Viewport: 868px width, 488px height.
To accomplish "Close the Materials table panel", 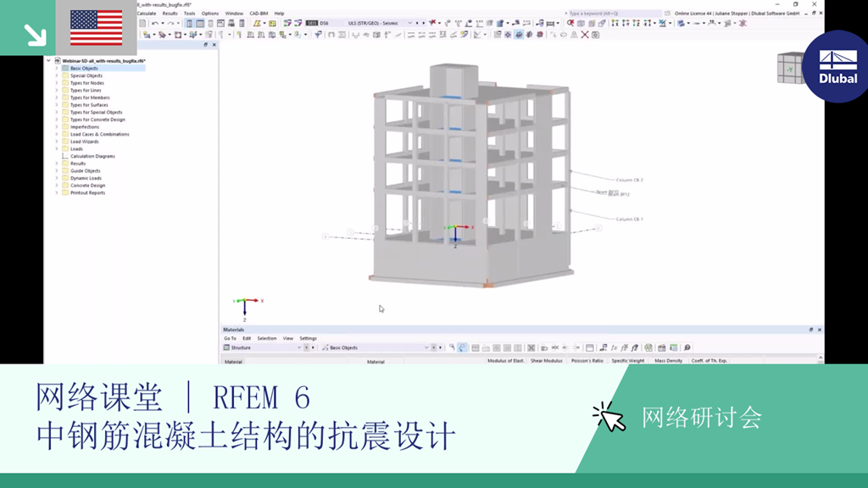I will 820,330.
